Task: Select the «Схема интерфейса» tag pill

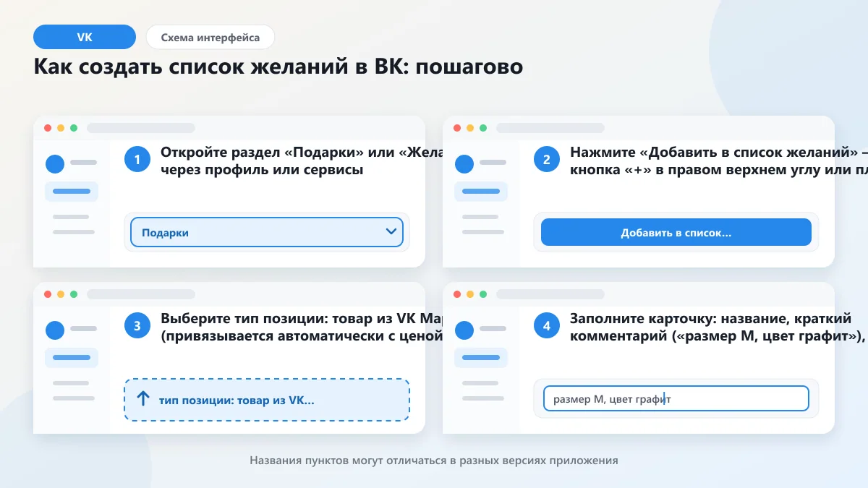Action: 210,37
